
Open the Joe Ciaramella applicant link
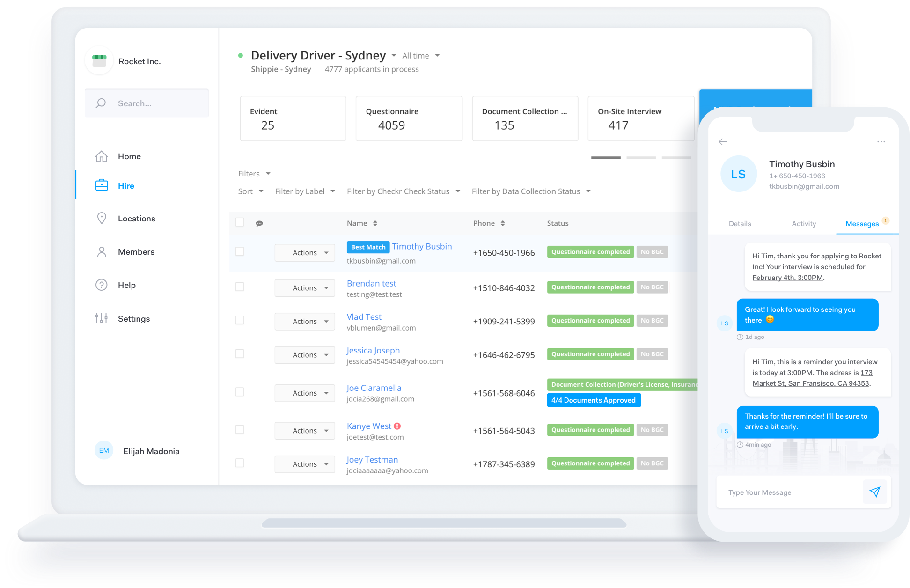coord(374,388)
